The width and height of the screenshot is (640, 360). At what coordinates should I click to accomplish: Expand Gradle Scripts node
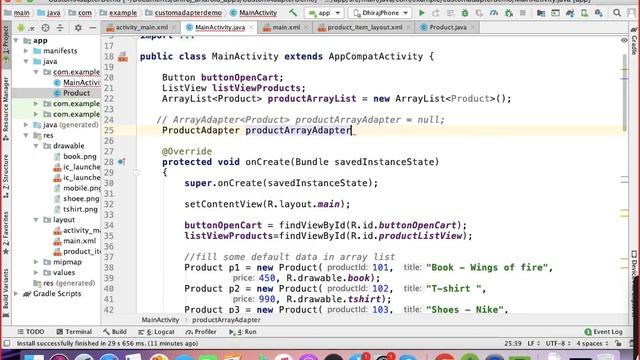coord(16,294)
